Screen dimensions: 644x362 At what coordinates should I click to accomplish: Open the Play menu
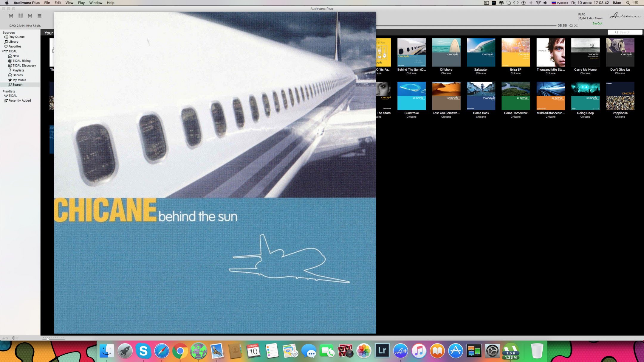(81, 3)
